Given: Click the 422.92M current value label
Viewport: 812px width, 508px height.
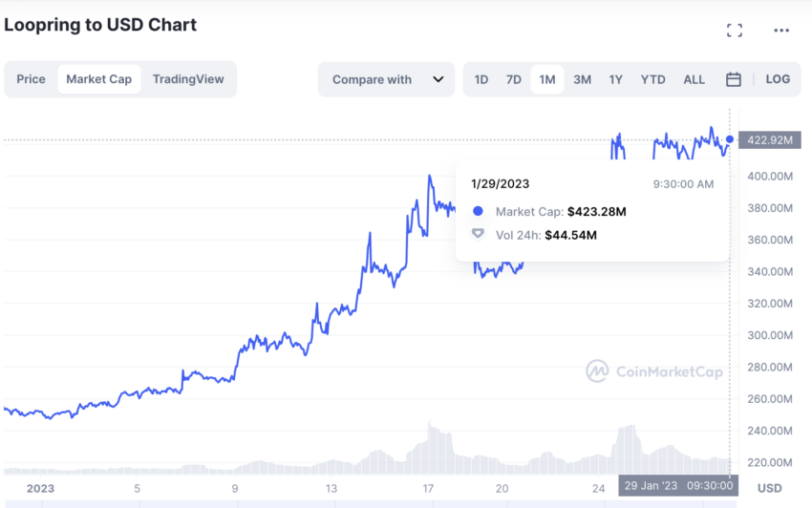Looking at the screenshot, I should click(767, 140).
